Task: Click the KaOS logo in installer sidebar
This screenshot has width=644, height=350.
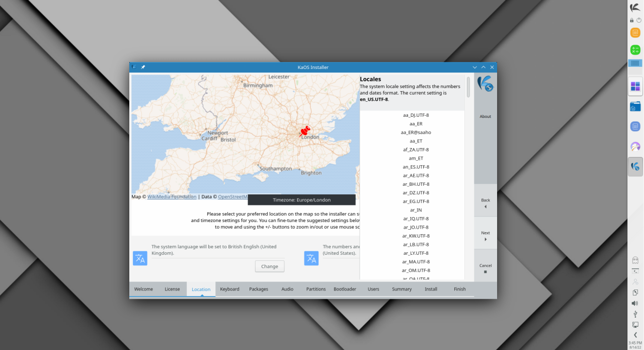Action: pyautogui.click(x=486, y=84)
